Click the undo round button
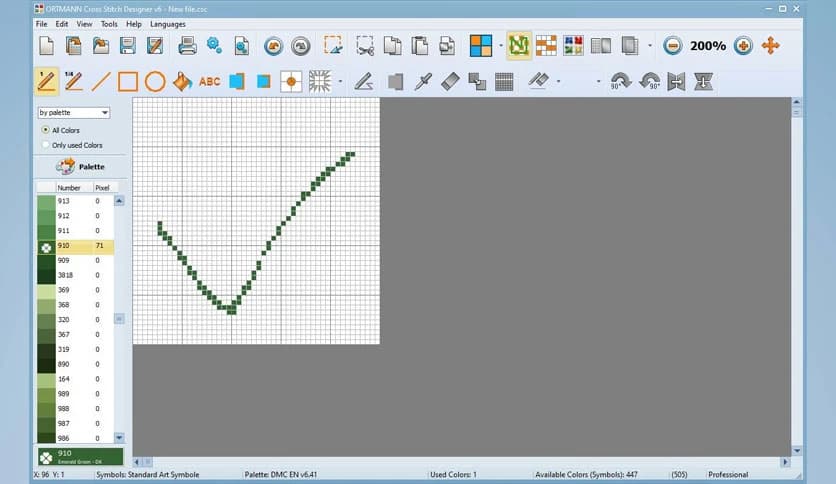Screen dimensions: 836x484 click(x=274, y=46)
